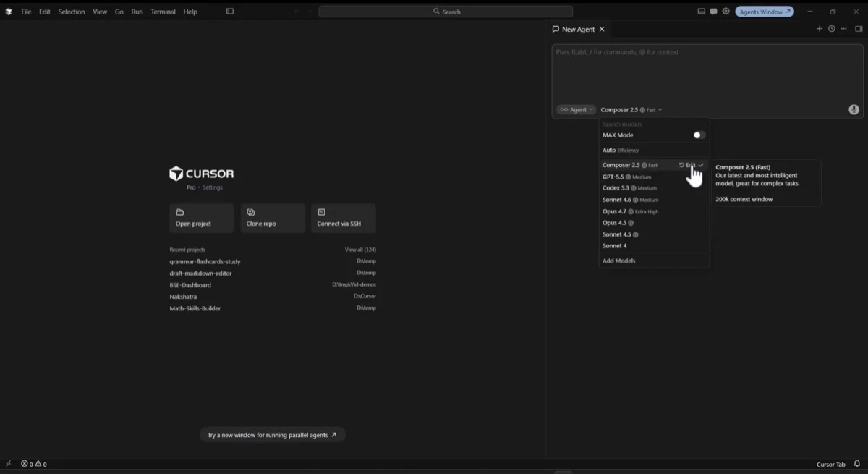The image size is (868, 474).
Task: Click the microphone voice input icon
Action: (x=854, y=109)
